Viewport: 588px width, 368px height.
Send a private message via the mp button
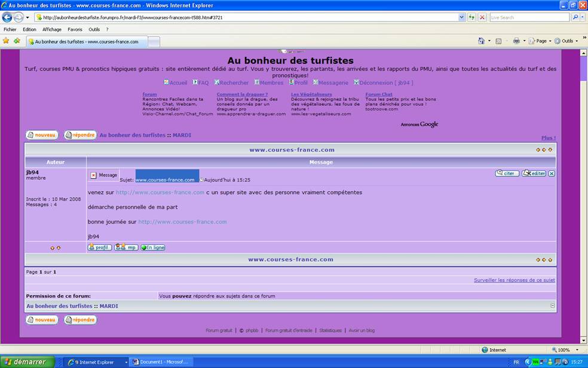click(x=126, y=247)
